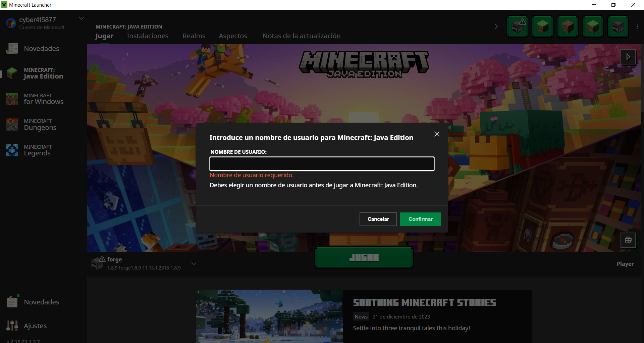
Task: Switch to Minecraft for Windows in the sidebar
Action: point(35,99)
